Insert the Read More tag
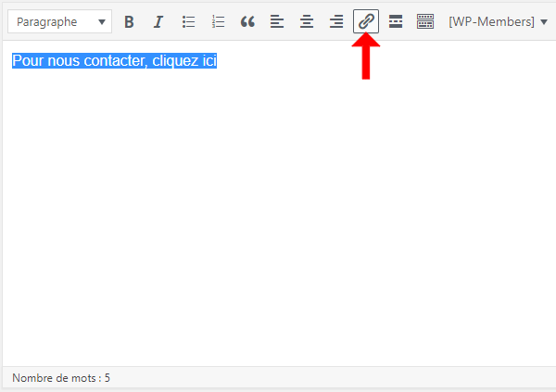 coord(396,21)
